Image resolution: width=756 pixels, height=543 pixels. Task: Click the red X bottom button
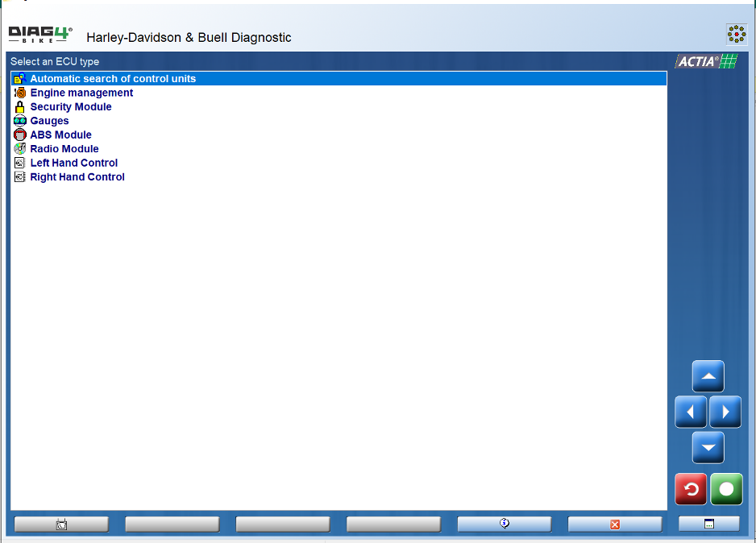(x=615, y=524)
